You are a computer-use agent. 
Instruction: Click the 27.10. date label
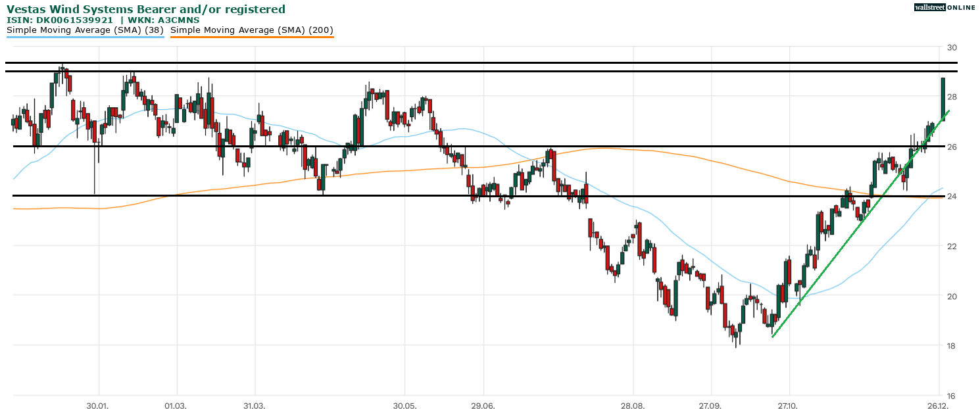pos(788,405)
